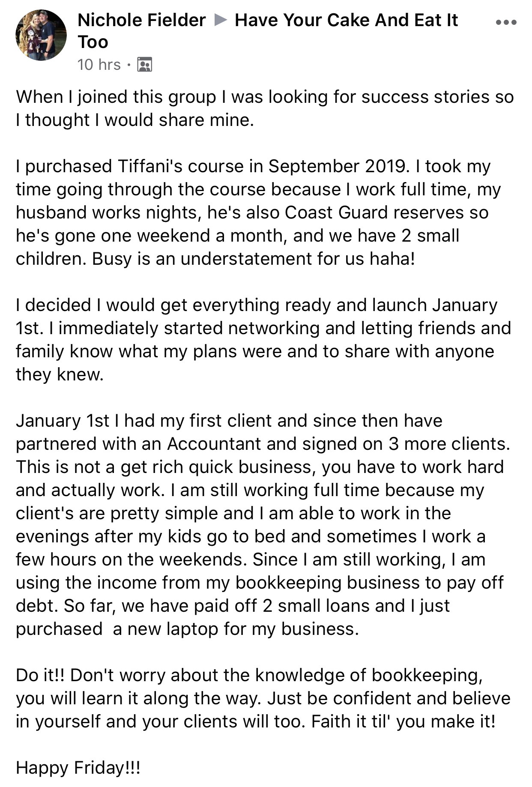Screen dimensions: 532x787
Task: Open the Have Your Cake And Eat It group
Action: pos(268,31)
